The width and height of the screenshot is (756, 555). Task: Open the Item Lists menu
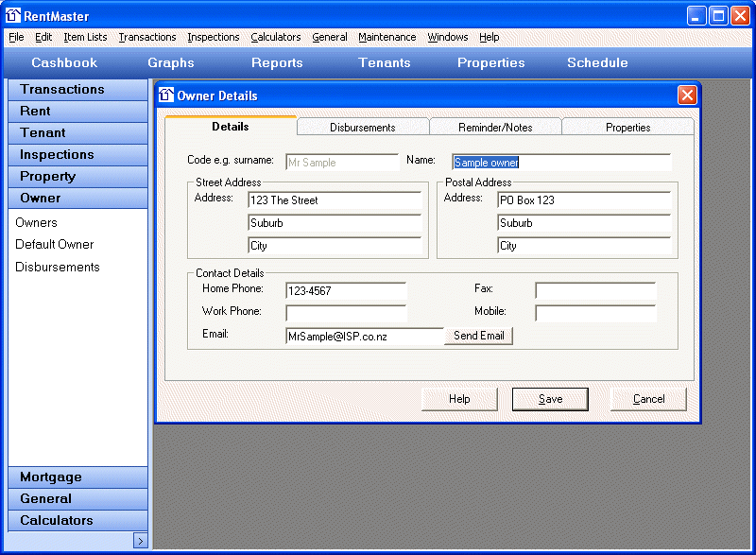pos(85,38)
